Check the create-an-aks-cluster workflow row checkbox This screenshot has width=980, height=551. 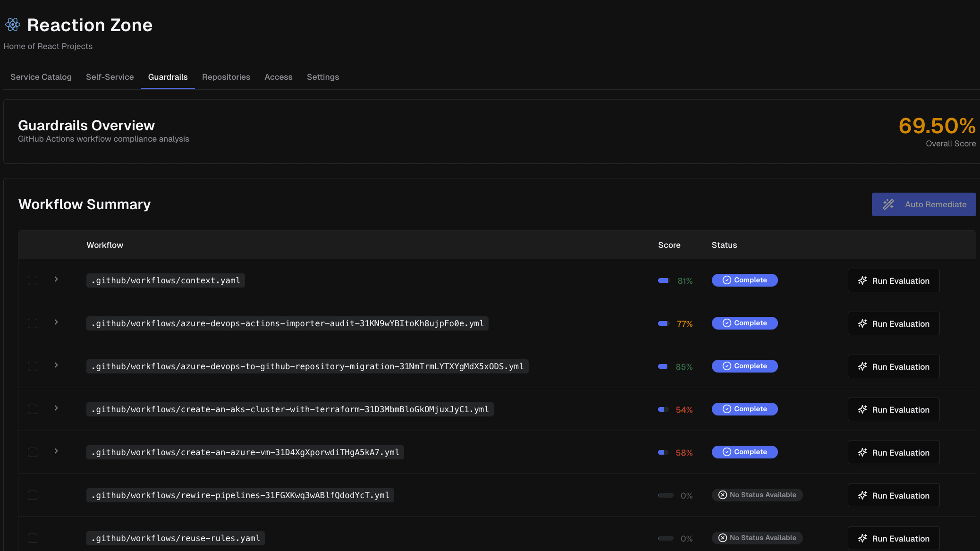[32, 409]
